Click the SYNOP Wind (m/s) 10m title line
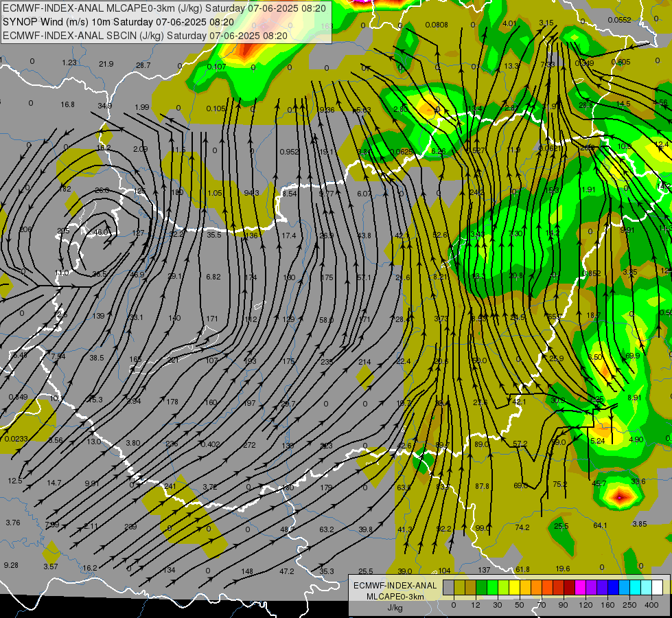This screenshot has width=672, height=618. pyautogui.click(x=118, y=22)
